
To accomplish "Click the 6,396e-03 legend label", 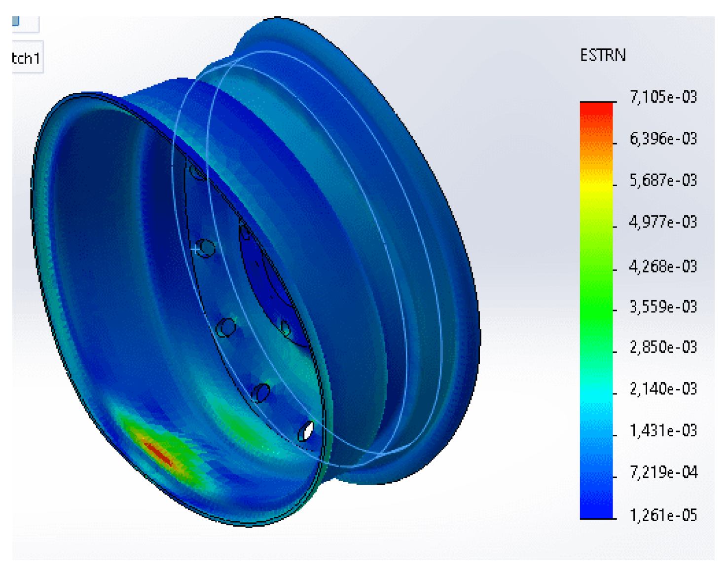I will [663, 139].
